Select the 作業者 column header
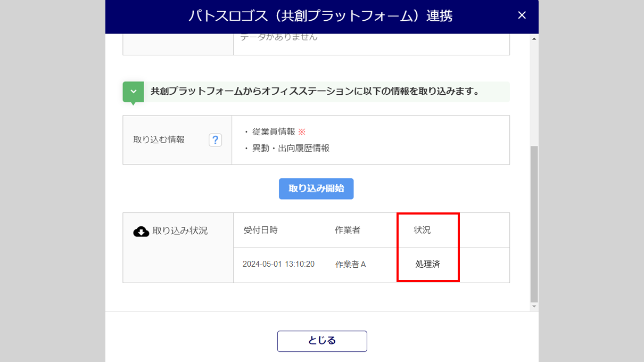 pyautogui.click(x=347, y=231)
